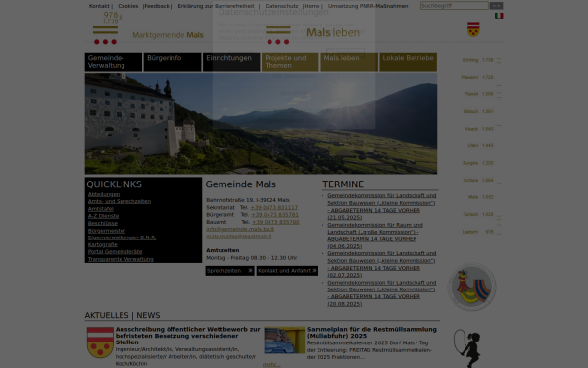This screenshot has width=588, height=368.
Task: Open the Mals leben menu item
Action: coord(349,62)
